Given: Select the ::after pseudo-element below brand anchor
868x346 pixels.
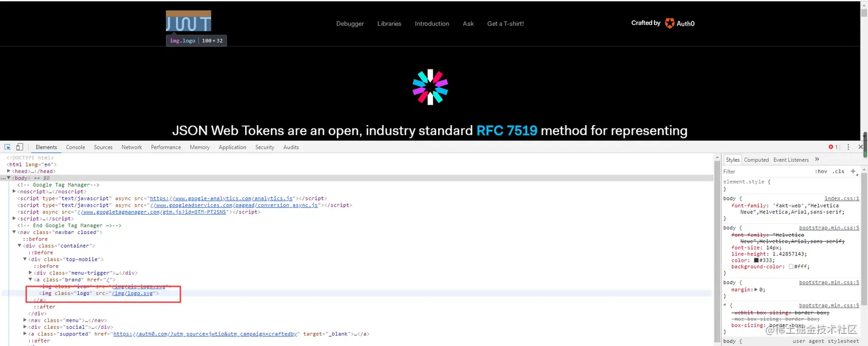Looking at the screenshot, I should [x=45, y=307].
